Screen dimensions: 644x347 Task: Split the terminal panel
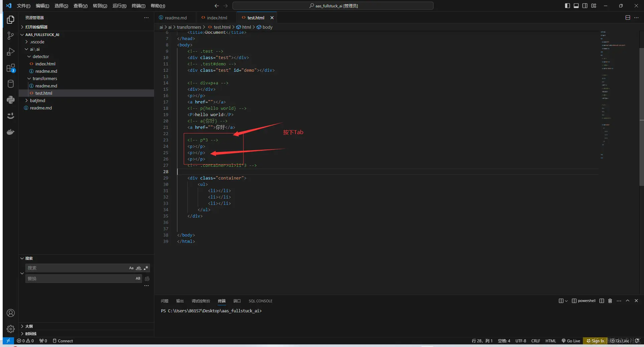tap(602, 301)
